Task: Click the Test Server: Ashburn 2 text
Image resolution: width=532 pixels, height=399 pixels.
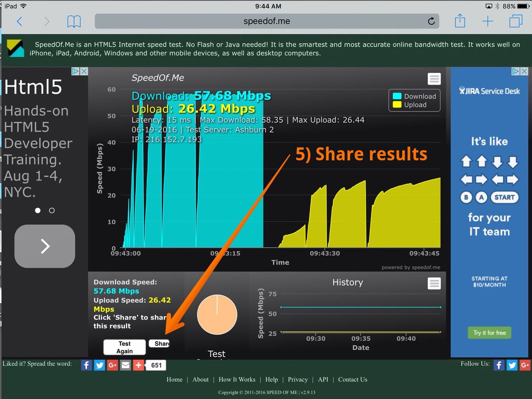Action: tap(230, 130)
